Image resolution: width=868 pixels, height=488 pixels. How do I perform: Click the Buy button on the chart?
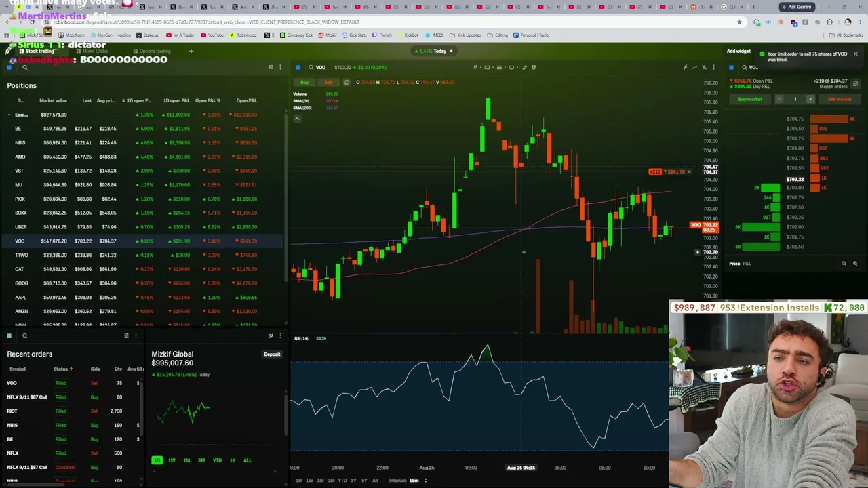click(304, 83)
